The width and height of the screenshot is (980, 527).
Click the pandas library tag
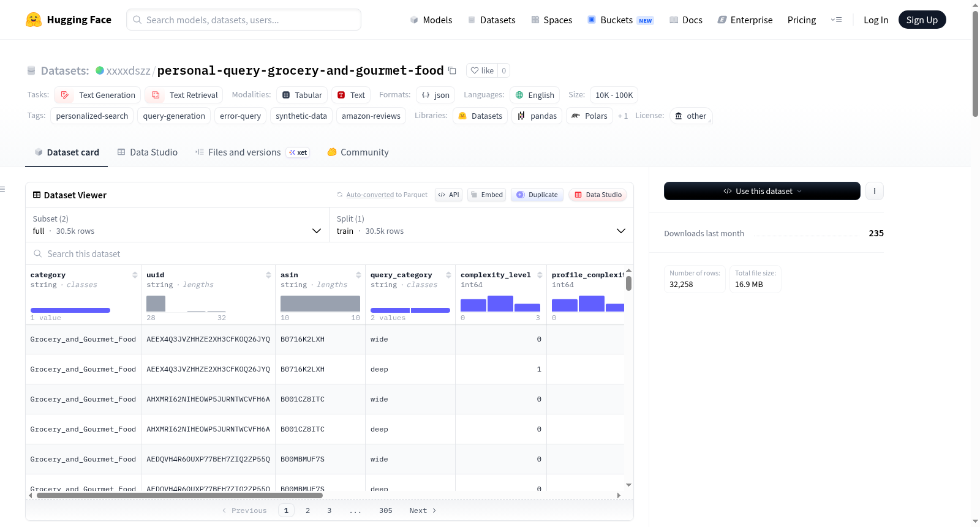click(537, 116)
